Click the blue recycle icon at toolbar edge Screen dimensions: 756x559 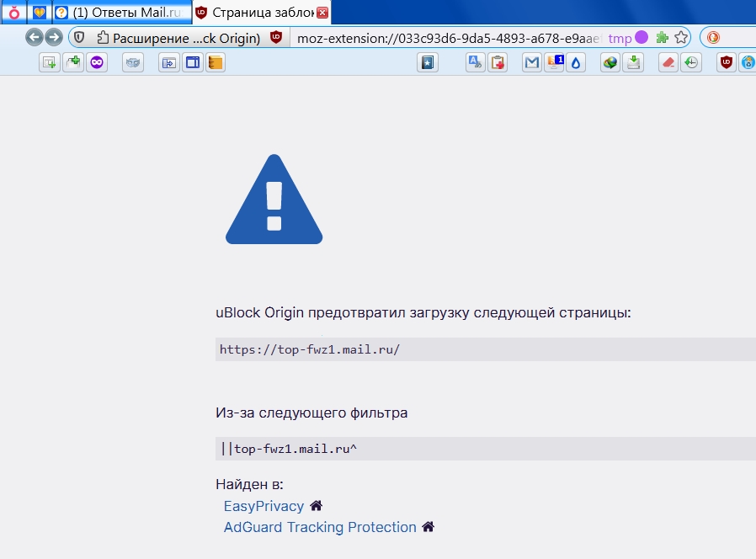pyautogui.click(x=748, y=62)
